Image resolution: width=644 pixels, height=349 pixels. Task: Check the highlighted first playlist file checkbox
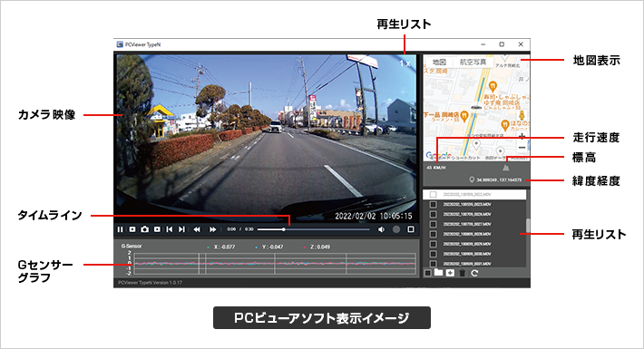pos(433,195)
